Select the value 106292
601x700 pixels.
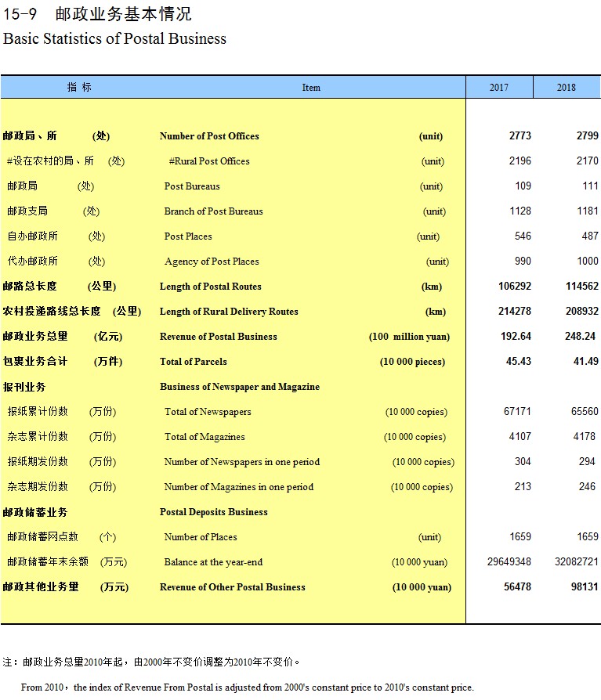515,286
